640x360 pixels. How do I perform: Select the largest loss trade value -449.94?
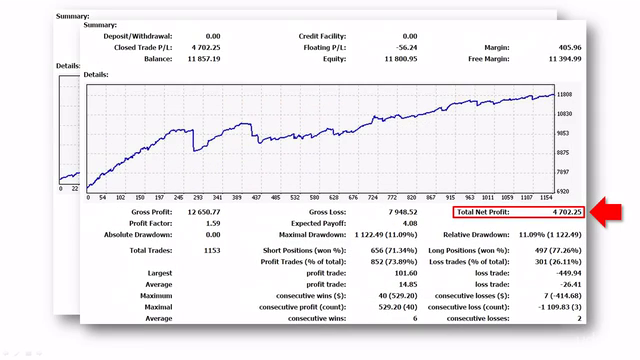click(x=569, y=273)
